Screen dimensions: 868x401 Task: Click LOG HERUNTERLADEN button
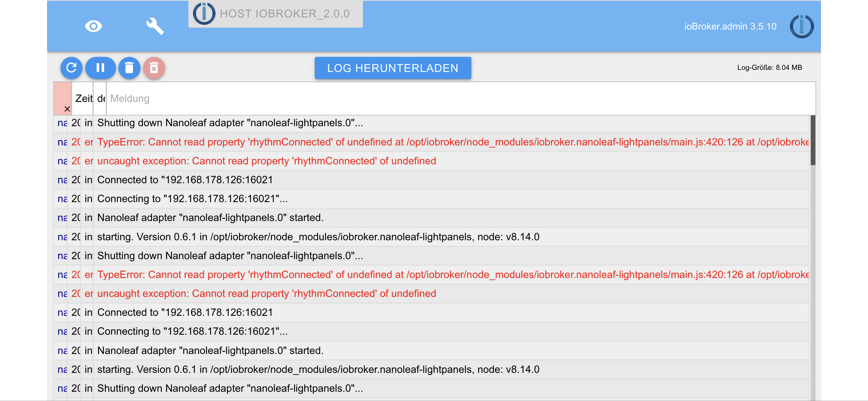[393, 68]
